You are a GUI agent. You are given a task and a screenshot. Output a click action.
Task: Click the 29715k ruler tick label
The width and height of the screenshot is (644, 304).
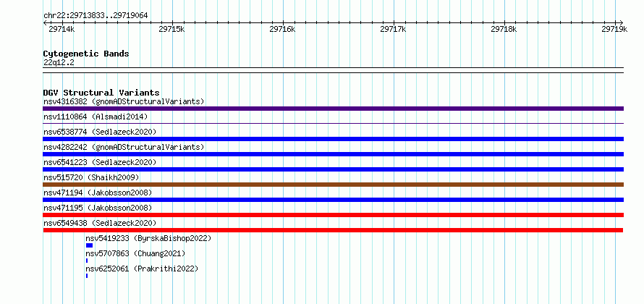(x=171, y=29)
